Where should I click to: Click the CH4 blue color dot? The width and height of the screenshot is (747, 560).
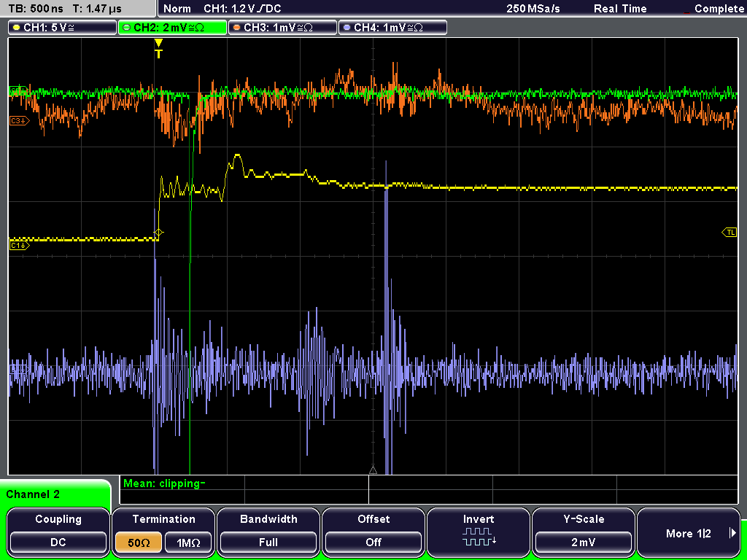pyautogui.click(x=347, y=28)
